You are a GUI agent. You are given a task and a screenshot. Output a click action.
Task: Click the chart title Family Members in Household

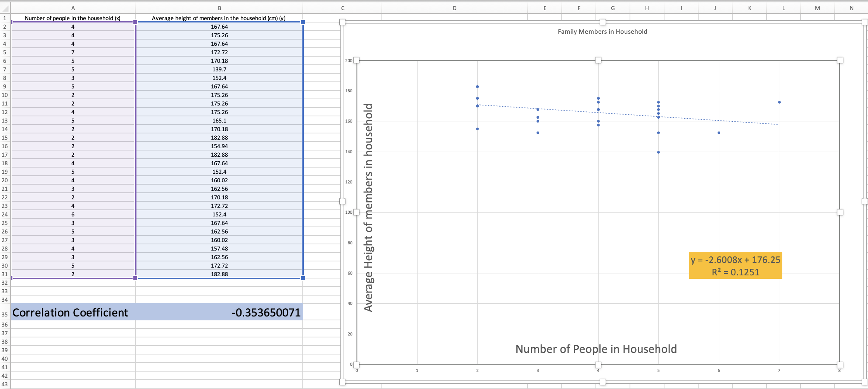point(602,32)
